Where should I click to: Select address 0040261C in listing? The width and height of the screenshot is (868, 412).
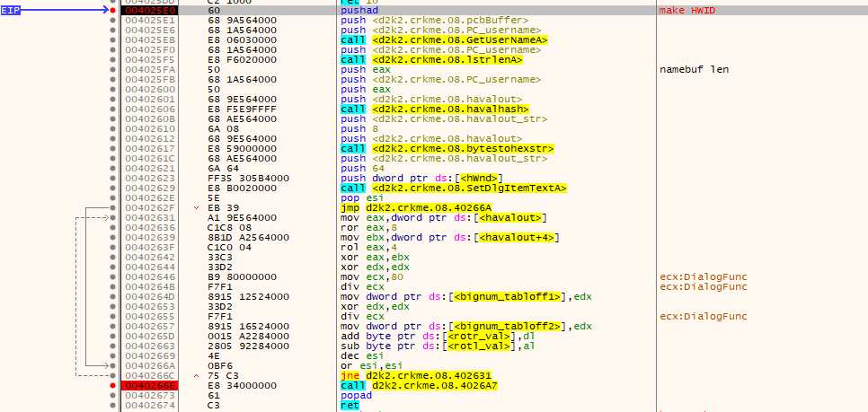[x=149, y=158]
